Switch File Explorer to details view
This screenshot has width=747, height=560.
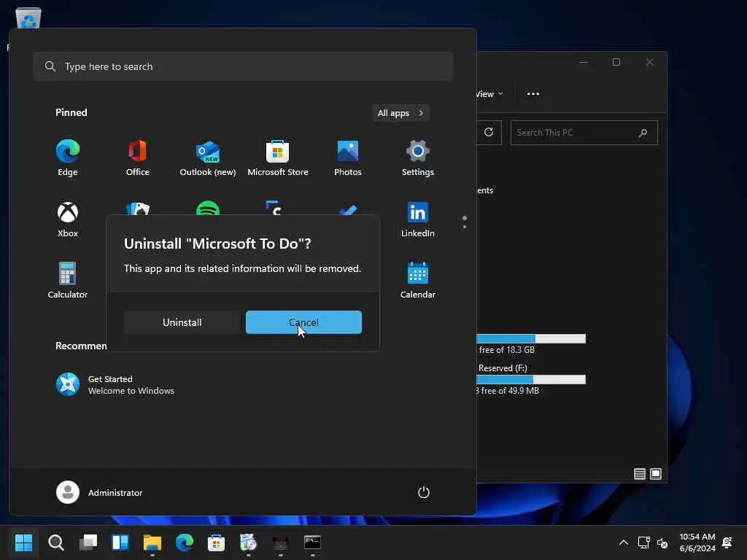(639, 474)
